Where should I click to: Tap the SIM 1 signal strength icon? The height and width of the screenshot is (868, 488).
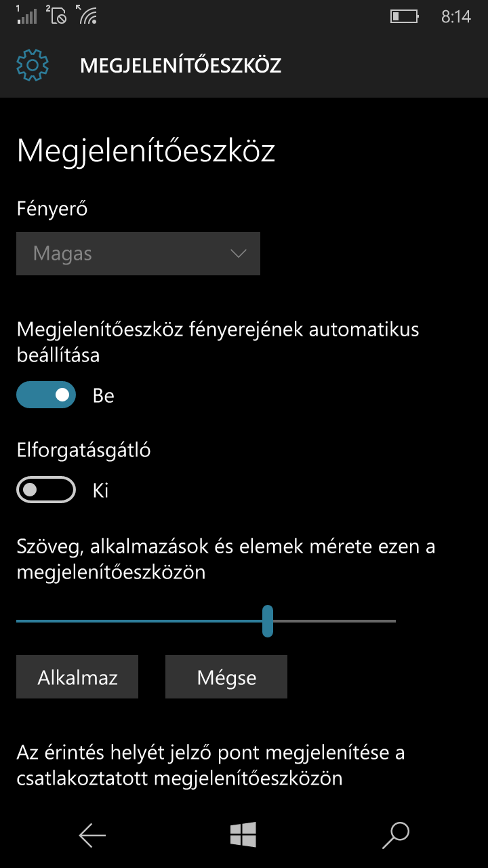click(26, 15)
